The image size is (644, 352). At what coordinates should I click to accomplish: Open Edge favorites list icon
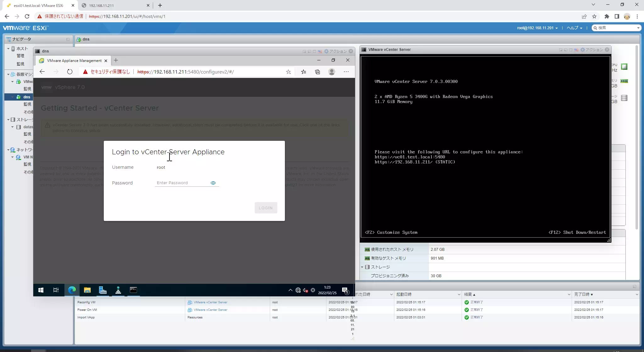click(303, 72)
